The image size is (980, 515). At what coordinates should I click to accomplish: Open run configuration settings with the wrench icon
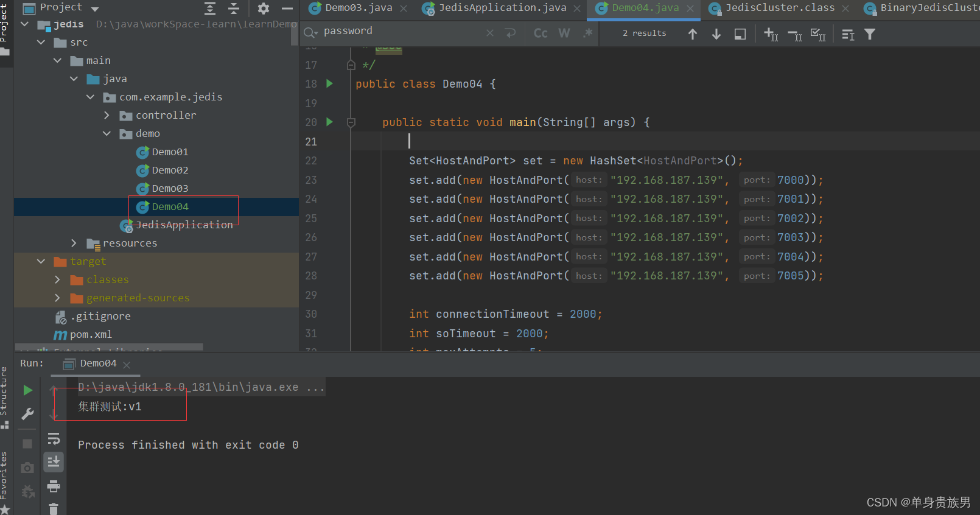(x=27, y=415)
